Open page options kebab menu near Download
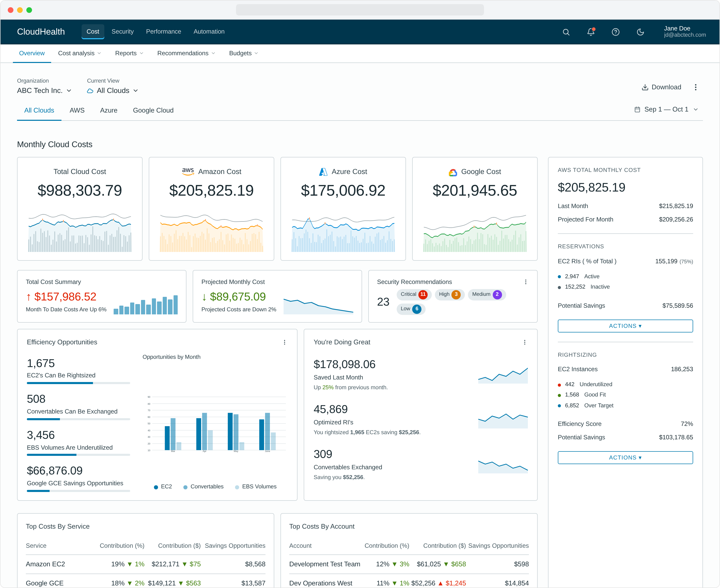The height and width of the screenshot is (588, 720). (695, 88)
